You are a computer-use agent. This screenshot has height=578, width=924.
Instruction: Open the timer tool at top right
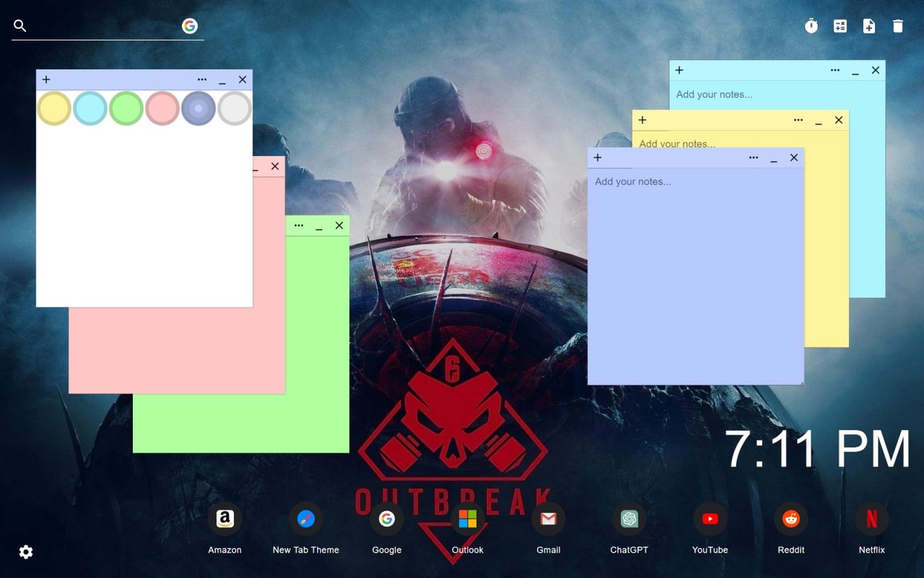pyautogui.click(x=811, y=26)
